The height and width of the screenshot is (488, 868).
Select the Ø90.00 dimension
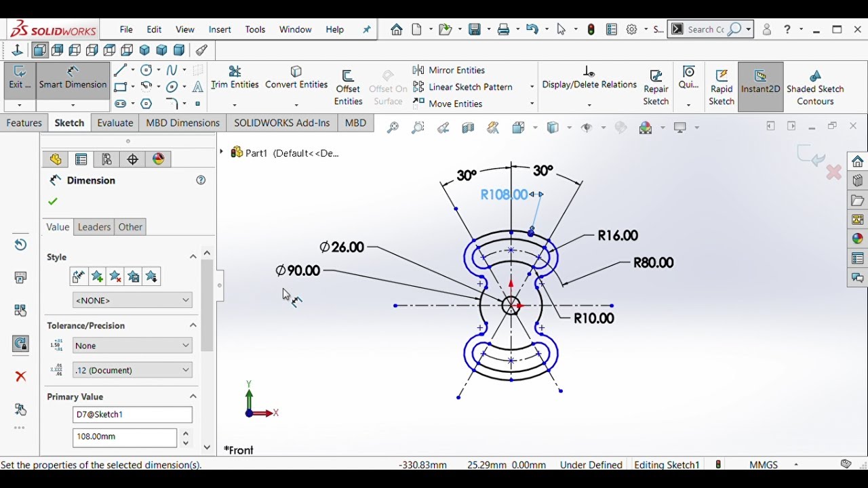298,270
